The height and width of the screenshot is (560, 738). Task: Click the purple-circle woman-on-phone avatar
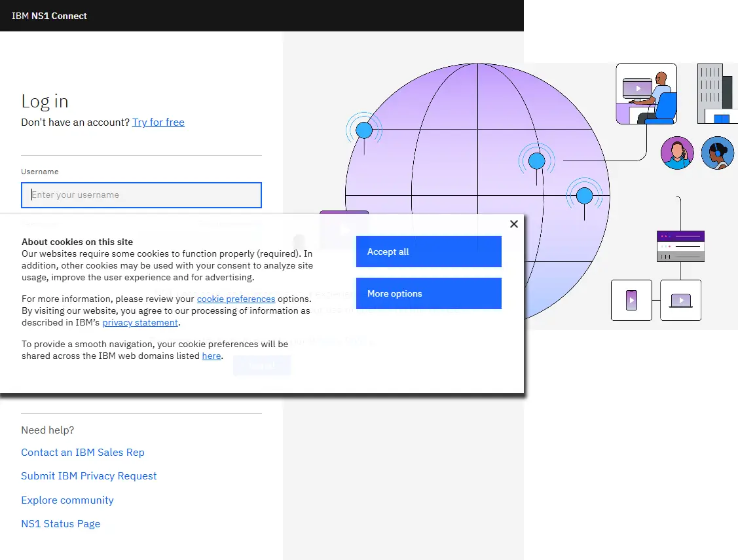tap(677, 153)
